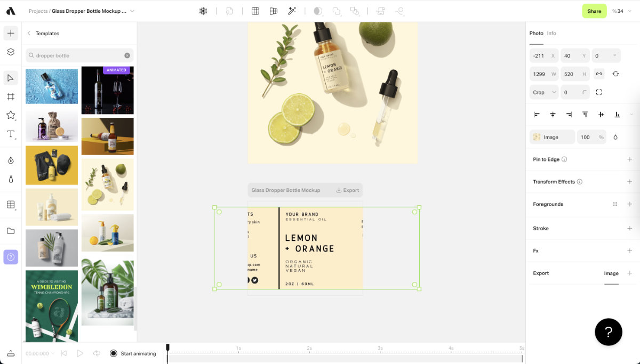Align selection to right edge
640x364 pixels.
[569, 115]
